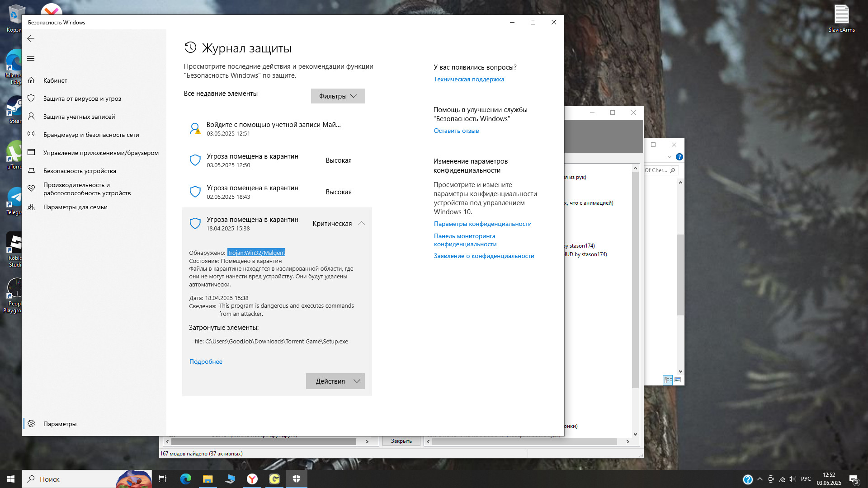Image resolution: width=868 pixels, height=488 pixels.
Task: Click the shield icon beside virus protection
Action: [31, 99]
